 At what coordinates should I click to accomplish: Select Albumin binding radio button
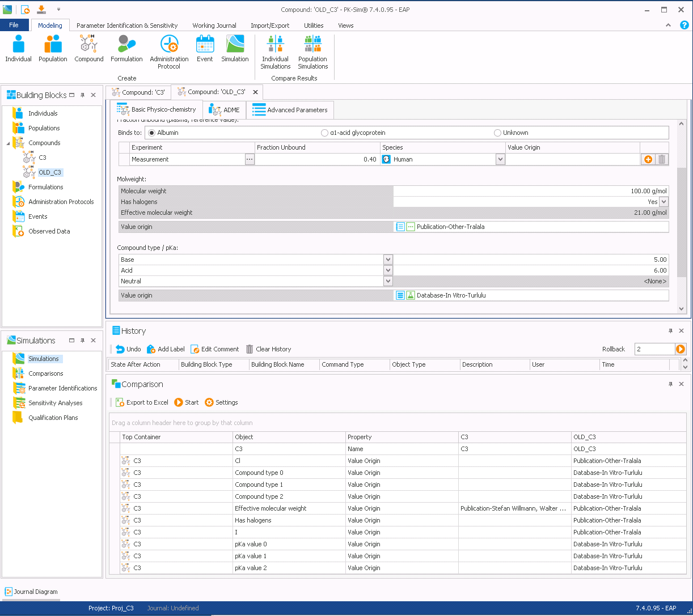(x=151, y=133)
